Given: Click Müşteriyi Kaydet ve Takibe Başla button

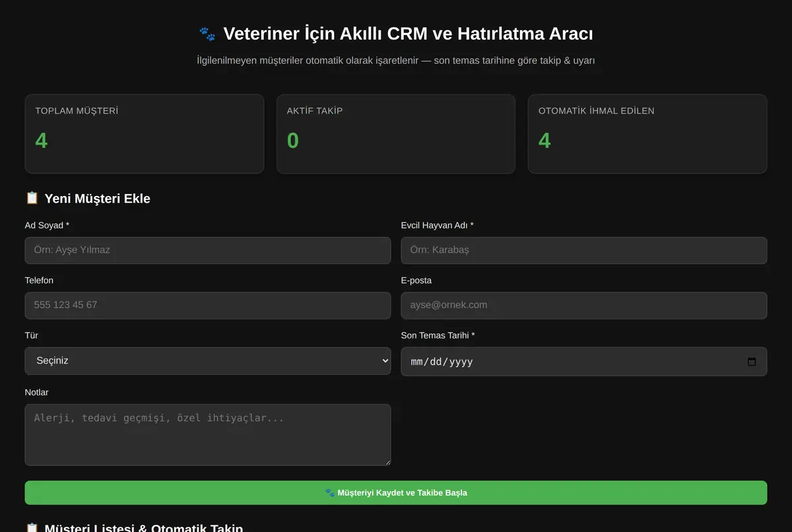Looking at the screenshot, I should [396, 492].
